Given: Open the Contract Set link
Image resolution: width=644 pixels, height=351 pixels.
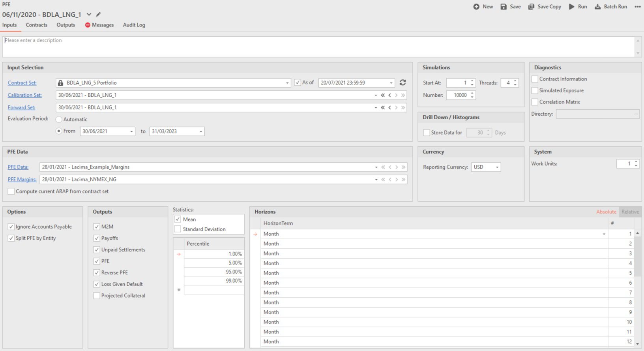Looking at the screenshot, I should (22, 83).
